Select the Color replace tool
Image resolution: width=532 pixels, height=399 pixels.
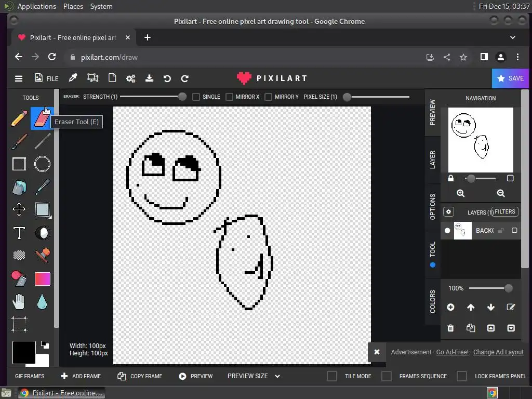[19, 278]
